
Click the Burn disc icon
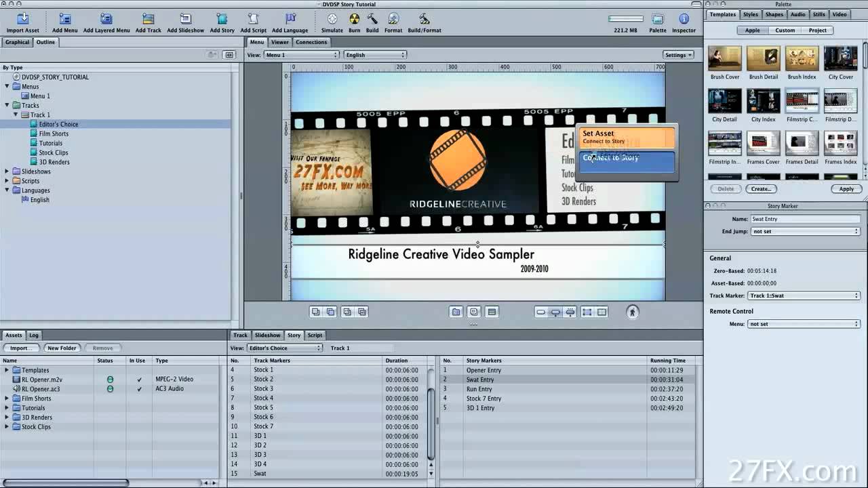[354, 19]
